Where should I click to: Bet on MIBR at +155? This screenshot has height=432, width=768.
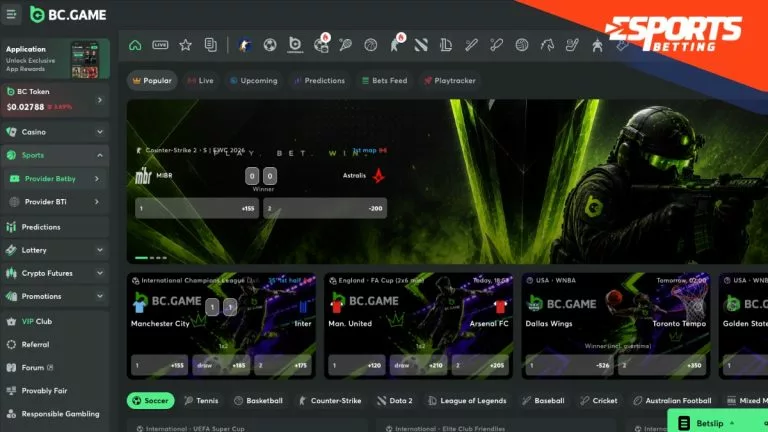[197, 208]
